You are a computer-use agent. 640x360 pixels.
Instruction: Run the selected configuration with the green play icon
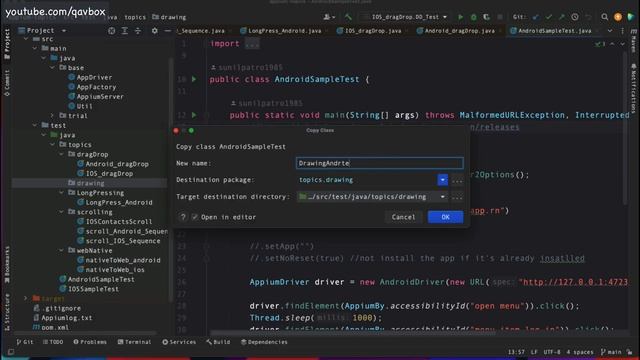460,17
